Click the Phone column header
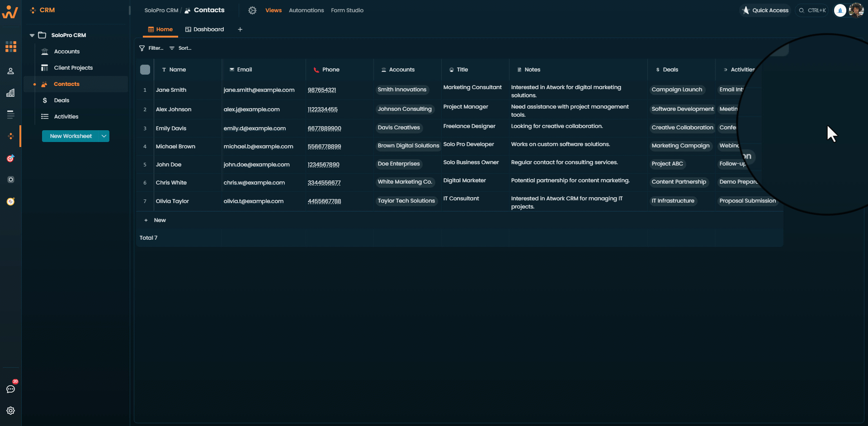Screen dimensions: 868x426 coord(340,70)
